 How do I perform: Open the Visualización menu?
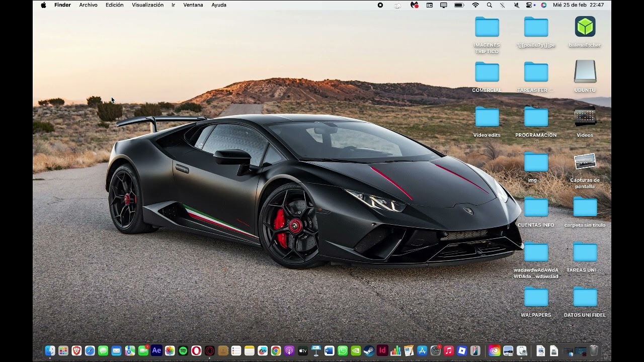[147, 5]
